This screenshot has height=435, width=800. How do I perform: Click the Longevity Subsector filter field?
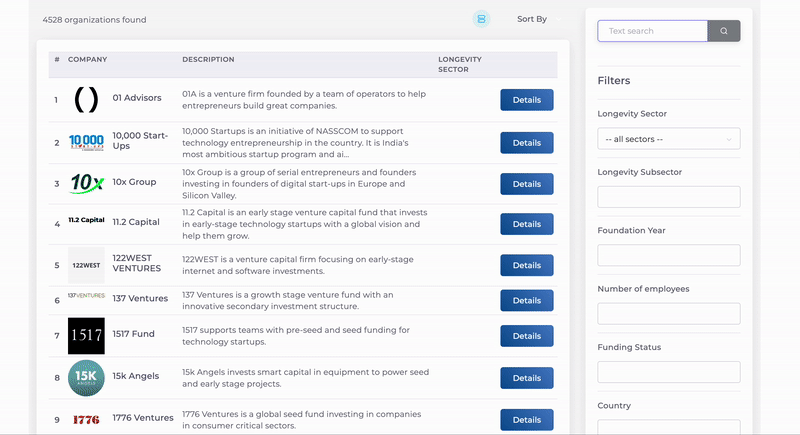coord(669,197)
